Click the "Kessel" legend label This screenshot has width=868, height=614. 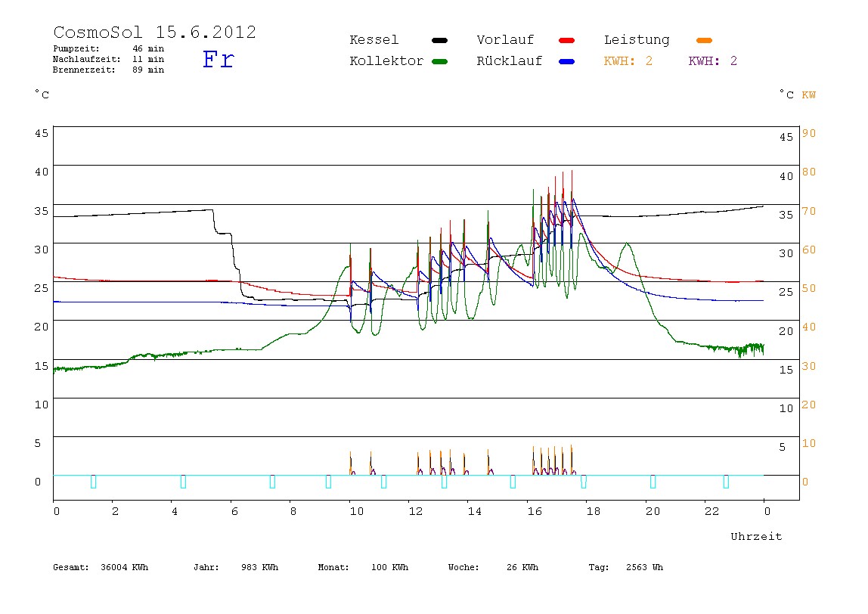pyautogui.click(x=374, y=40)
